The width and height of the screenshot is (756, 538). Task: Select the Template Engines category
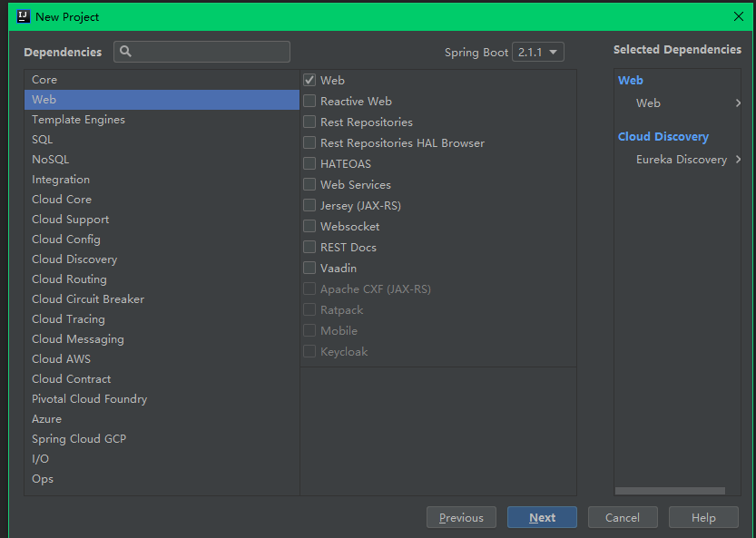(x=162, y=120)
